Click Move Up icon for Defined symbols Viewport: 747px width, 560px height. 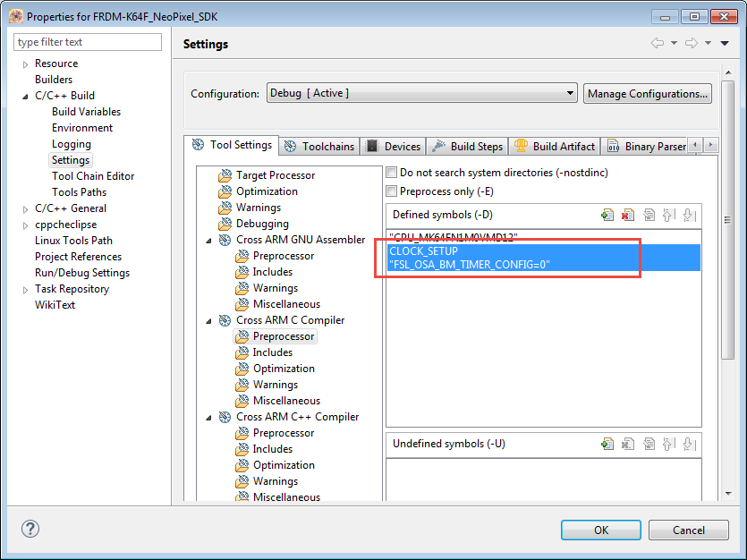(x=668, y=215)
